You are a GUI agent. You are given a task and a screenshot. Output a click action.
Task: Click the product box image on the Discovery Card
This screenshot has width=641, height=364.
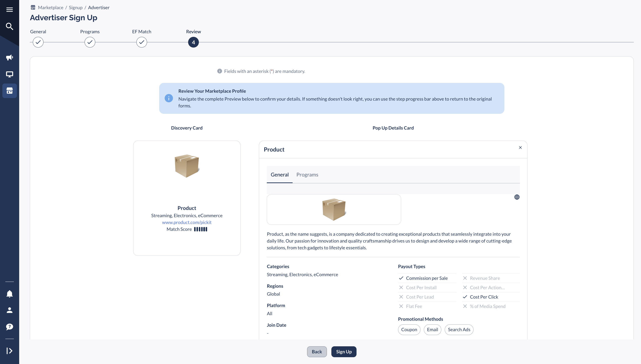187,166
